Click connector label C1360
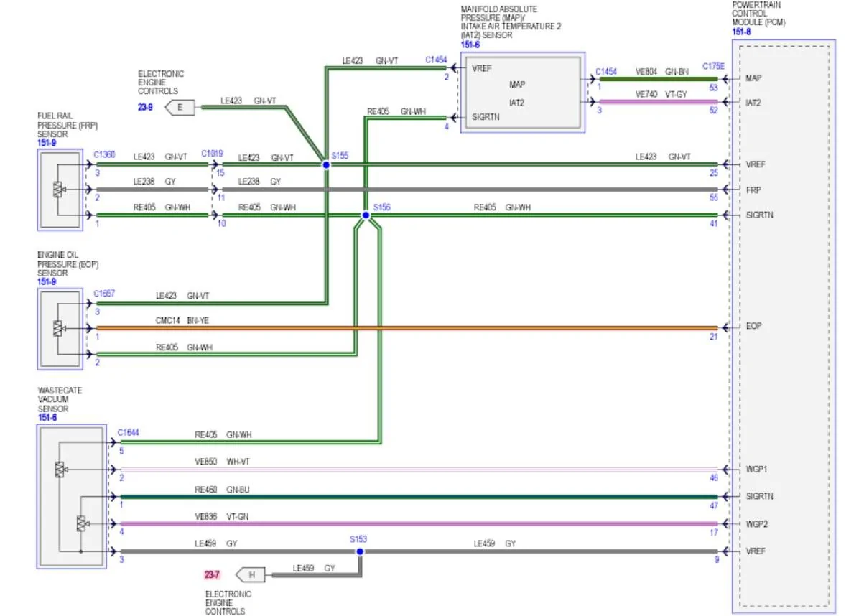This screenshot has height=616, width=864. 104,154
